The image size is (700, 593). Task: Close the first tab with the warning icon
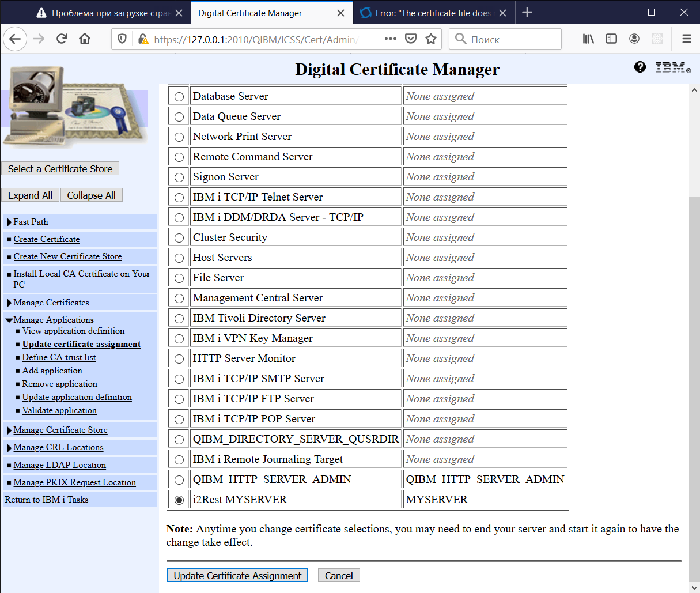(179, 13)
